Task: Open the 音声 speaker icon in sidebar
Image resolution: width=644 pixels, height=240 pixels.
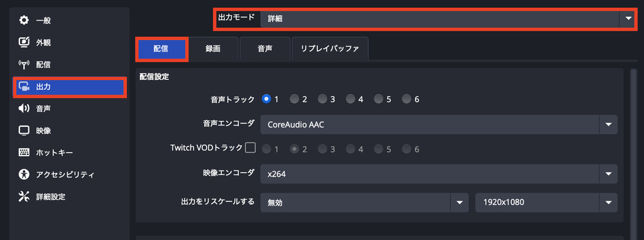Action: coord(24,109)
